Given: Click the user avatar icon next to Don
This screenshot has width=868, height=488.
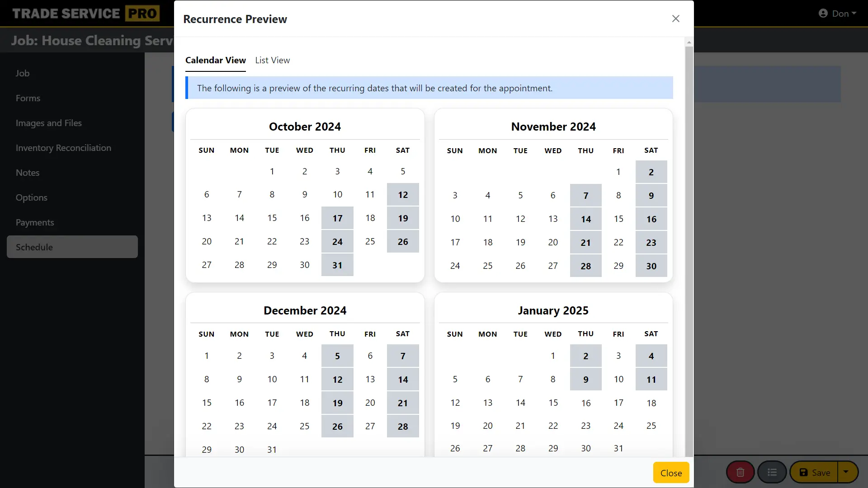Looking at the screenshot, I should pyautogui.click(x=823, y=14).
